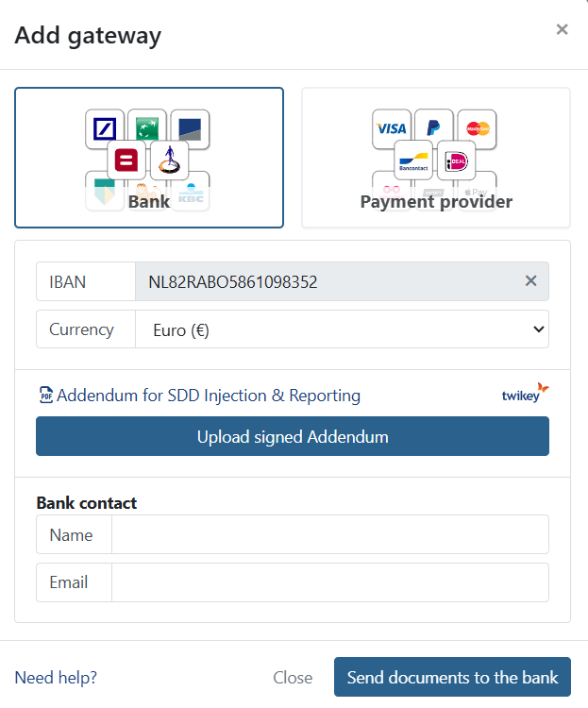
Task: Click the Visa card logo
Action: (x=392, y=128)
